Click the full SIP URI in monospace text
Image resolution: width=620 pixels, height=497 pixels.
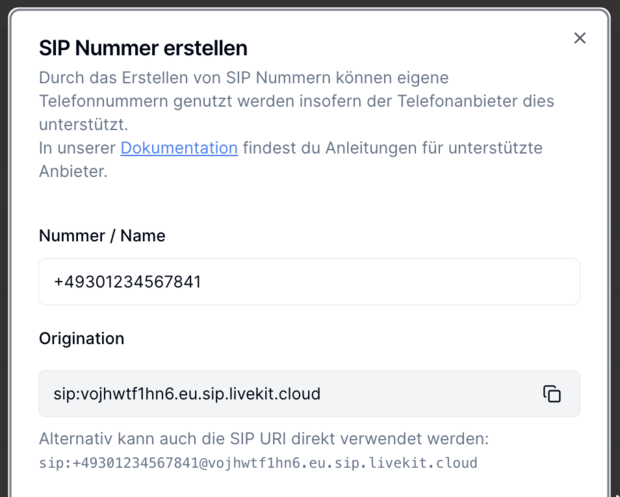click(x=258, y=463)
